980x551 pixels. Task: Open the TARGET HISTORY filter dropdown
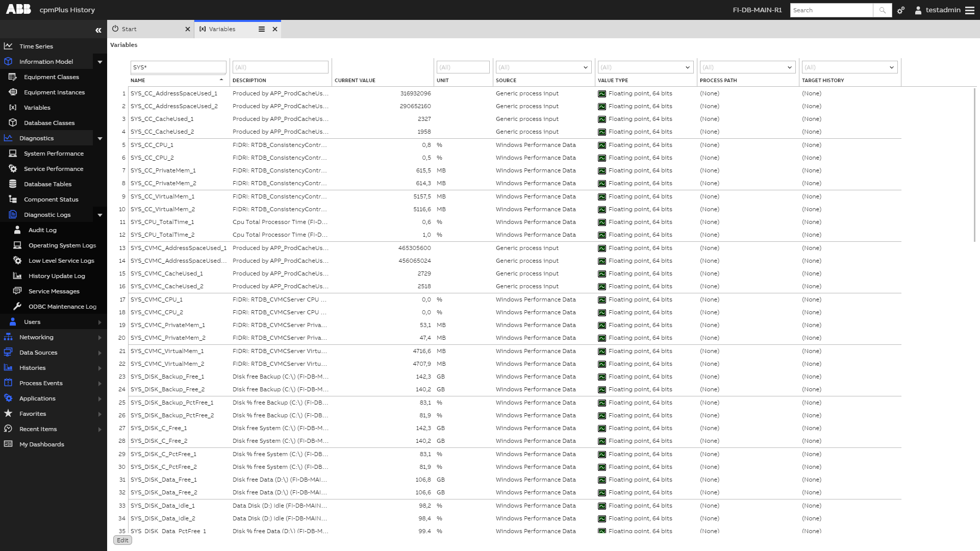coord(891,67)
